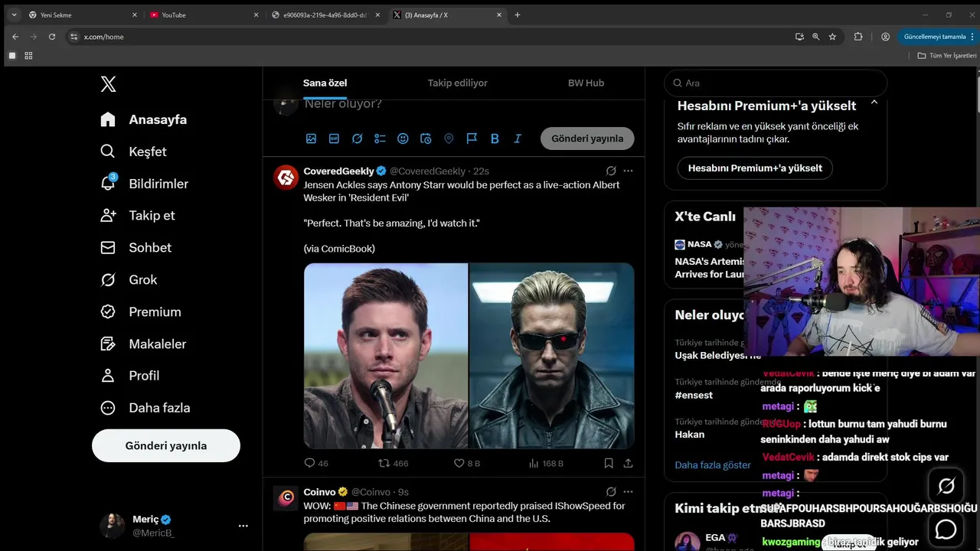Click Daha fazla göster link
This screenshot has height=551, width=980.
713,465
